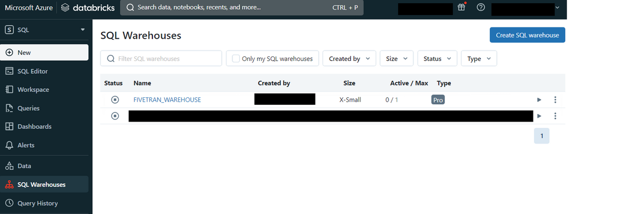Viewport: 644px width, 214px height.
Task: Start the redacted warehouse with play icon
Action: click(539, 116)
